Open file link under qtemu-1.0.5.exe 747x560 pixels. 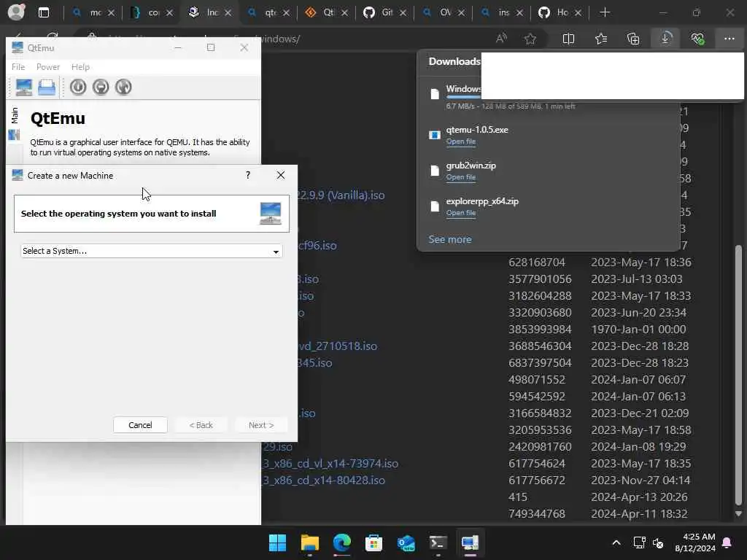point(461,141)
